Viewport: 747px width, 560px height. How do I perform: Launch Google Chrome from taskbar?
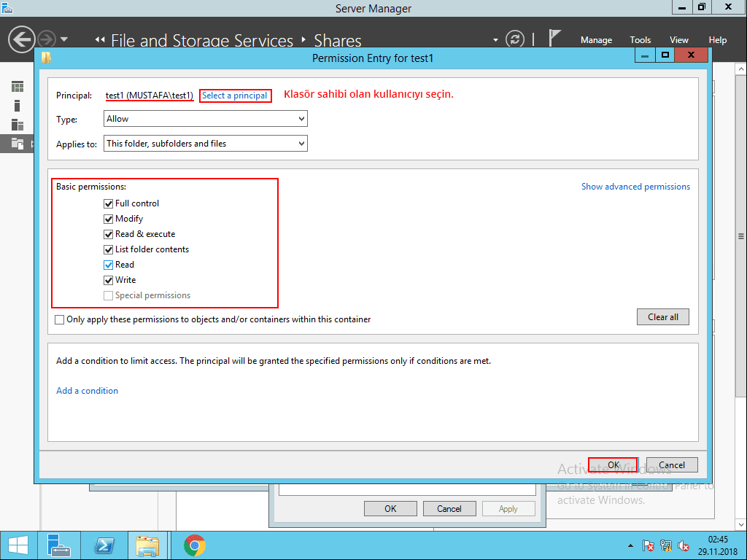coord(194,545)
